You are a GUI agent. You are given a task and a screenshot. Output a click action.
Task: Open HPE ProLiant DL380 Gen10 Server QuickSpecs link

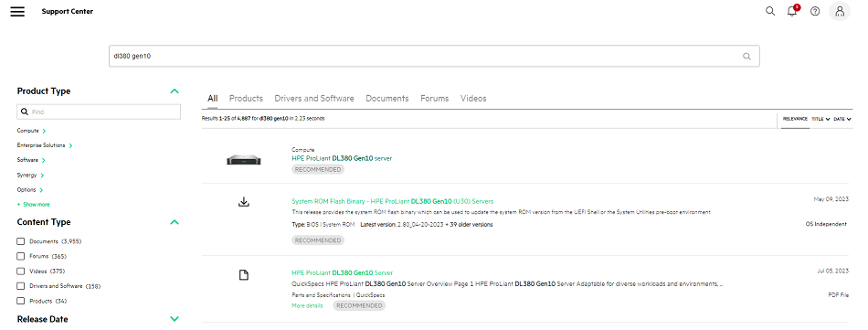[x=342, y=273]
